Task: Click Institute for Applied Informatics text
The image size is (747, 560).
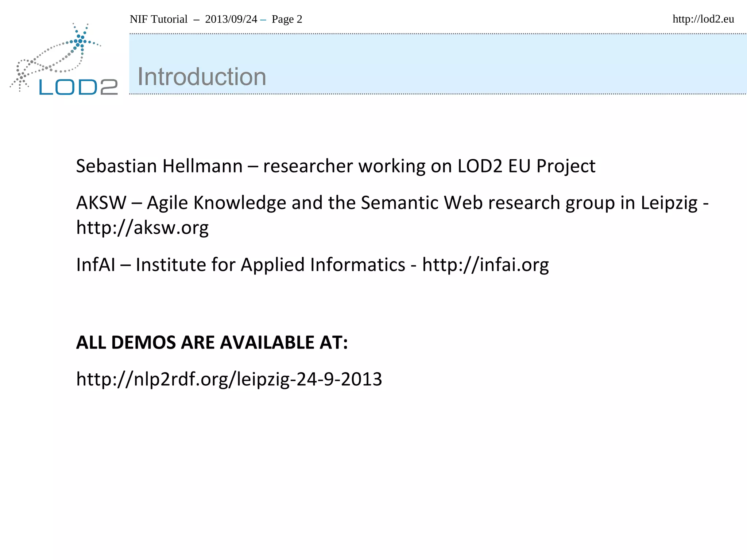Action: tap(270, 265)
